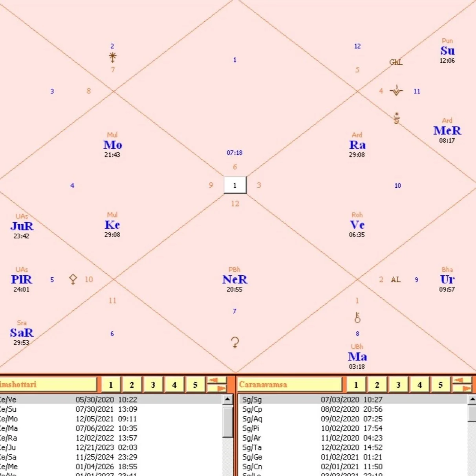The height and width of the screenshot is (476, 476).
Task: Click the PlR planet label at 24:01
Action: point(22,280)
